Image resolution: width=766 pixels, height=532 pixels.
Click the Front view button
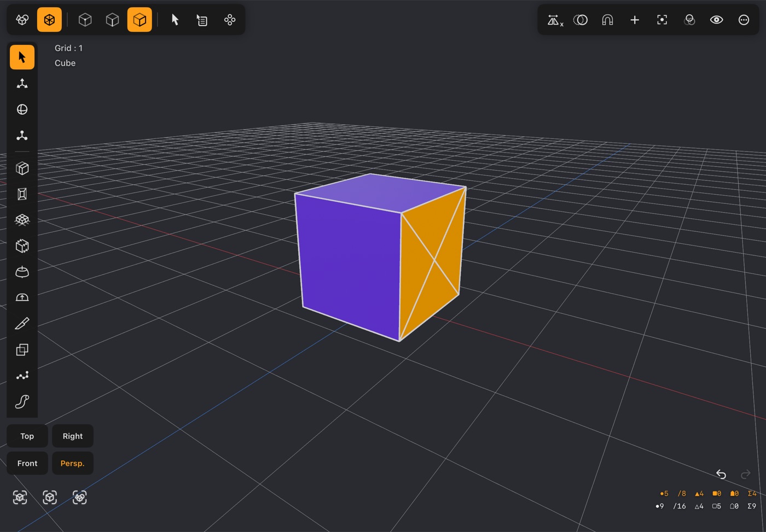point(27,463)
